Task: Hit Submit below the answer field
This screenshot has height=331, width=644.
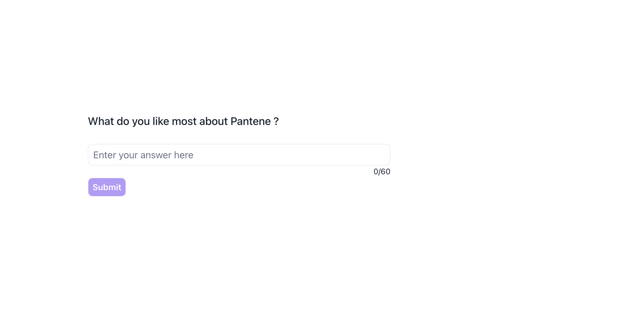Action: 107,187
